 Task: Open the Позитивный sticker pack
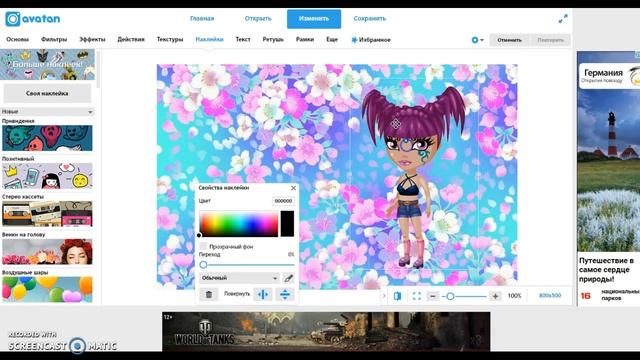coord(47,176)
